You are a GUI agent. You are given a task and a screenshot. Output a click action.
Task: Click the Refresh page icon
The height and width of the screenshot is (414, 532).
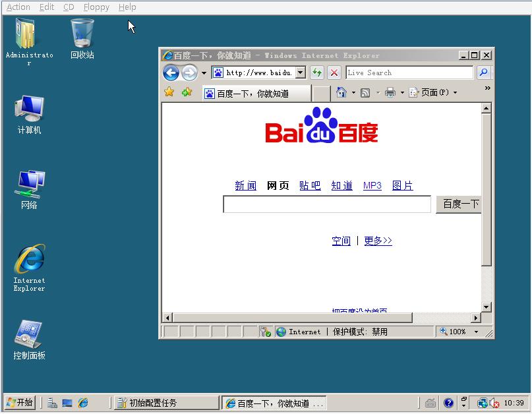click(x=317, y=73)
